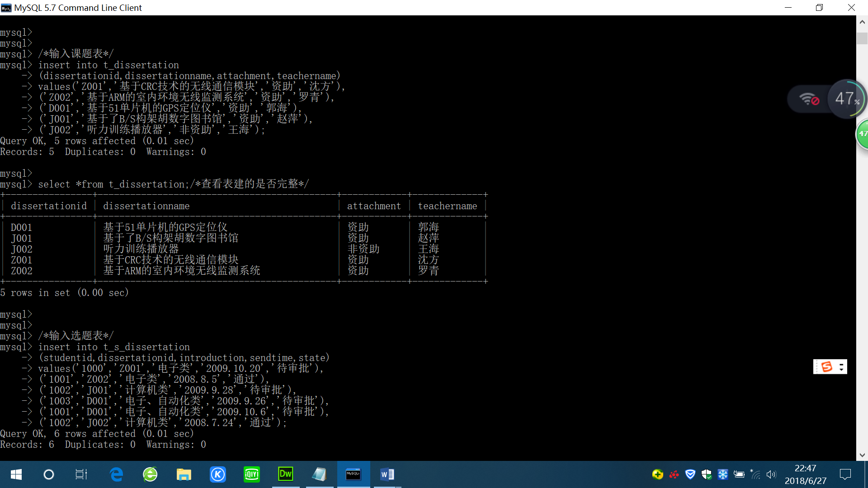Open the Windows Start menu

(x=16, y=474)
